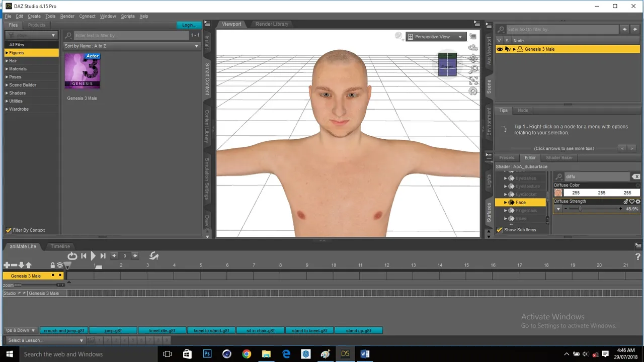Expand the Face surface item
This screenshot has height=362, width=644.
[506, 203]
